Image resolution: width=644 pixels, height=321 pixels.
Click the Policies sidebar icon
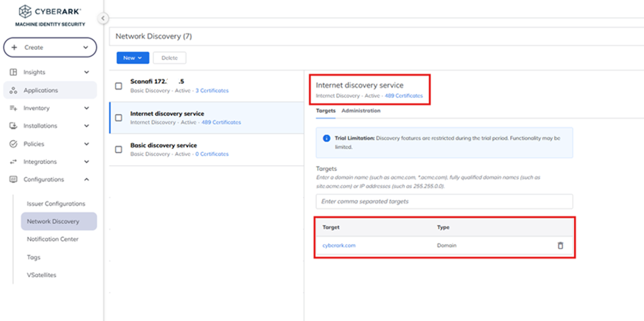point(13,144)
